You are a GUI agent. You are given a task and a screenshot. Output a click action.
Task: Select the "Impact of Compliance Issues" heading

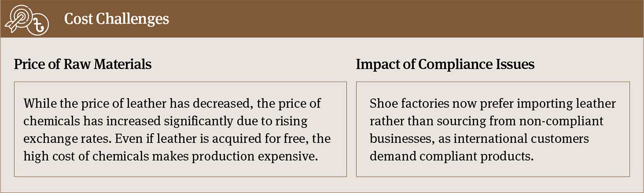click(445, 64)
